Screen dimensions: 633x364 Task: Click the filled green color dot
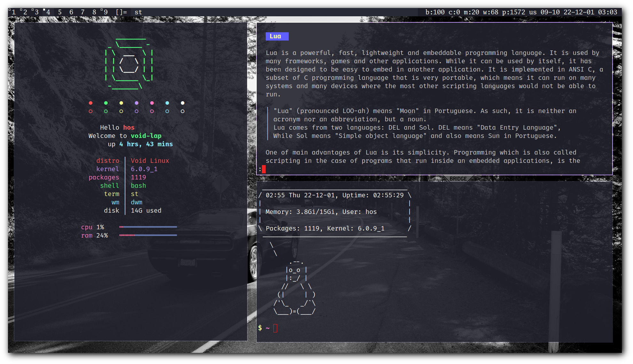[x=106, y=103]
